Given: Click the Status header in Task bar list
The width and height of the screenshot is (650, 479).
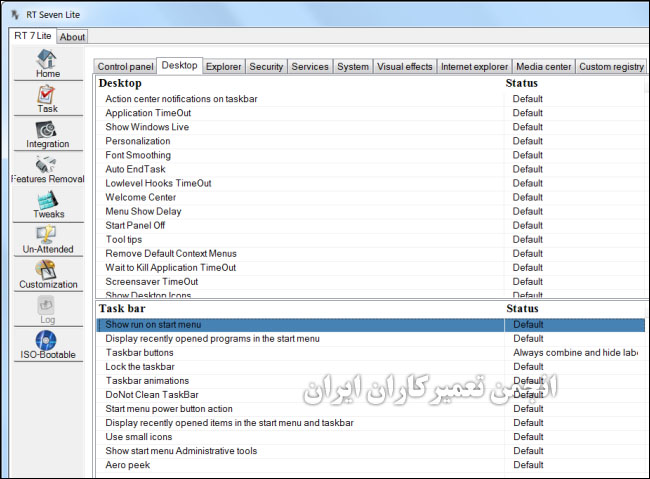Looking at the screenshot, I should coord(522,309).
